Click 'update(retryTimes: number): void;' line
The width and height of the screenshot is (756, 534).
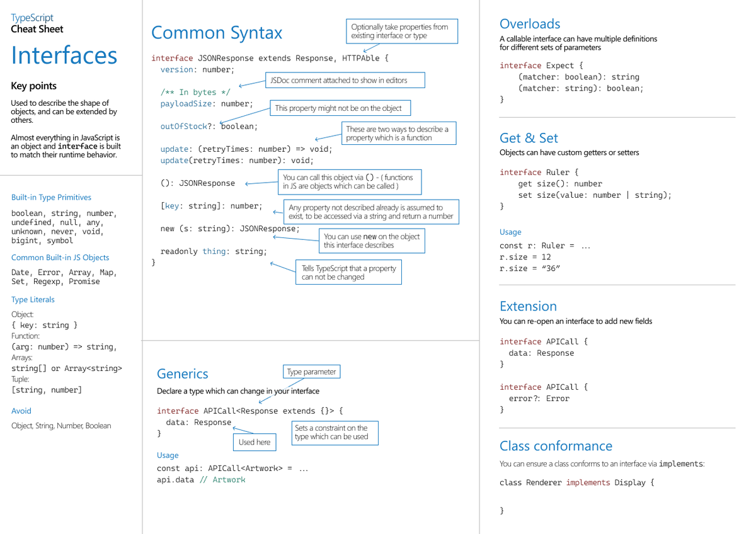pyautogui.click(x=237, y=161)
